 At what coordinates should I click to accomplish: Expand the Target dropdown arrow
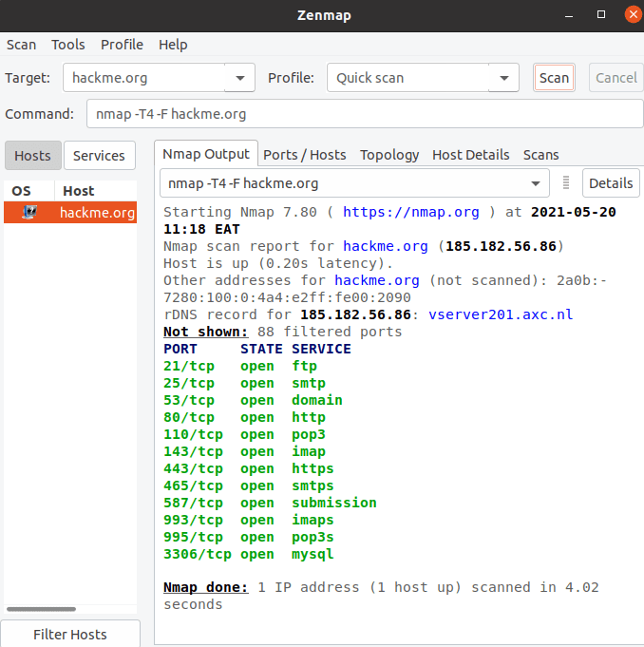click(x=239, y=78)
